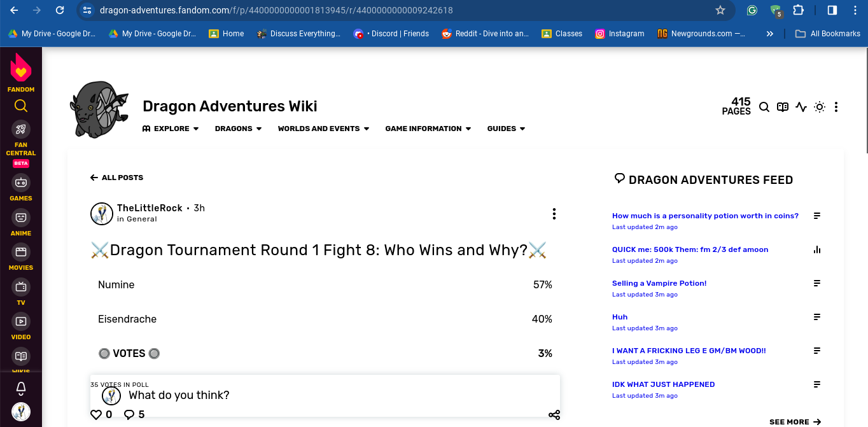The height and width of the screenshot is (427, 868).
Task: Click the wiki activity pulse icon
Action: (x=801, y=107)
